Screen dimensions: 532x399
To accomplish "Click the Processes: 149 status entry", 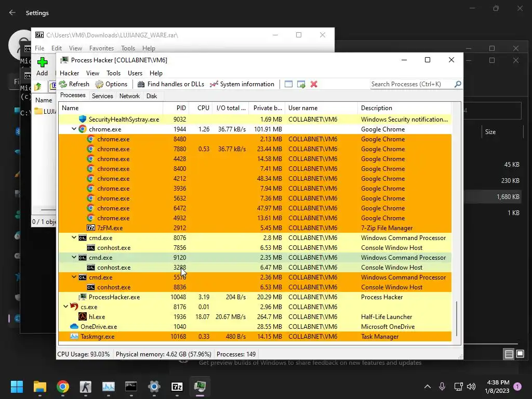I will pyautogui.click(x=236, y=354).
